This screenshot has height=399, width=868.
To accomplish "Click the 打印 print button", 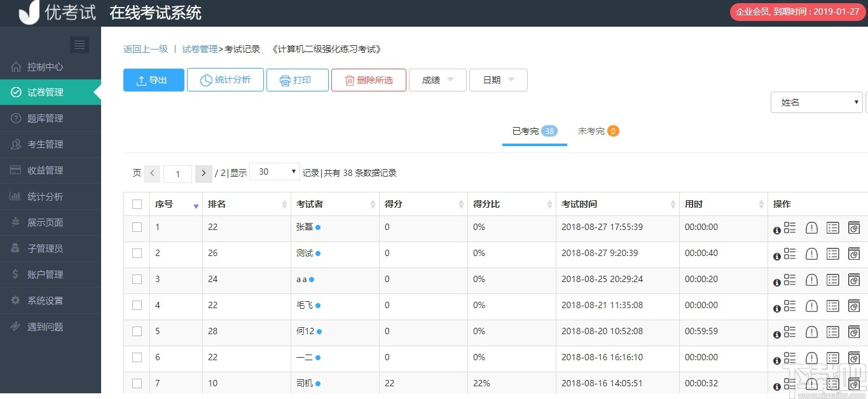I will point(298,80).
